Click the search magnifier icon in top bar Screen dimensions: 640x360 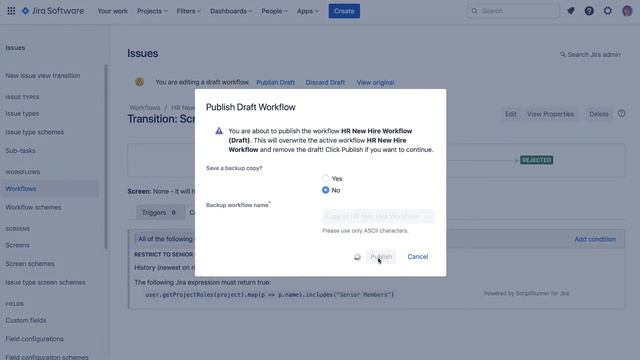[474, 11]
